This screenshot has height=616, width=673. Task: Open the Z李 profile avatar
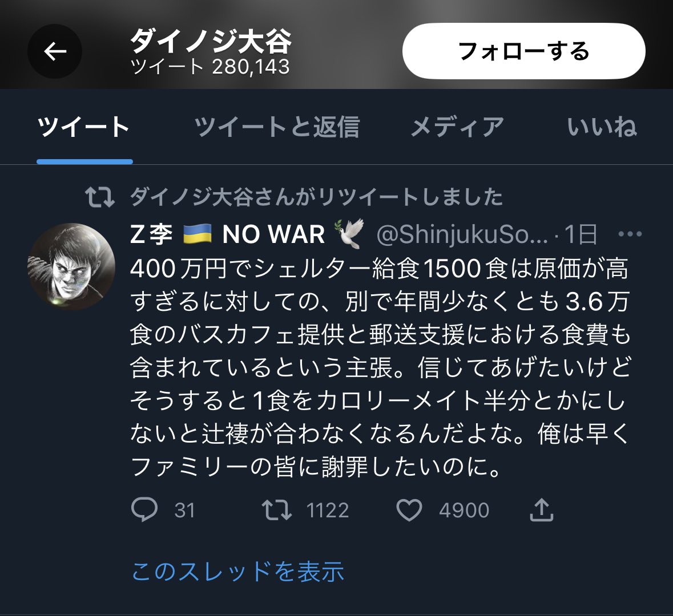(x=71, y=266)
